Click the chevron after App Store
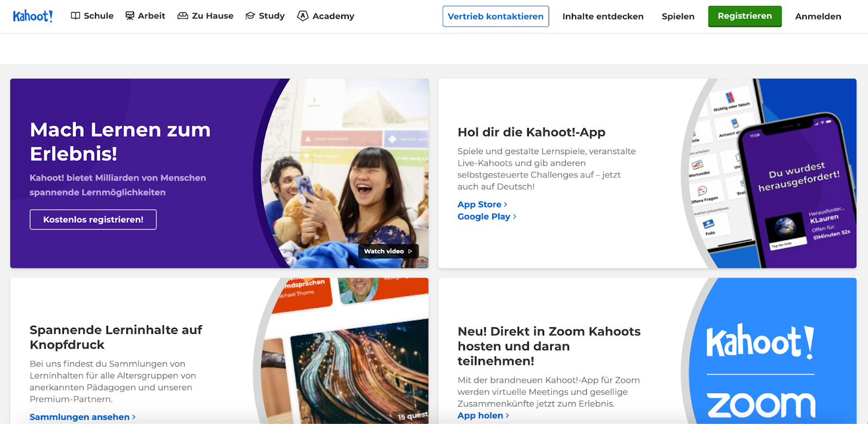The image size is (868, 424). [506, 204]
